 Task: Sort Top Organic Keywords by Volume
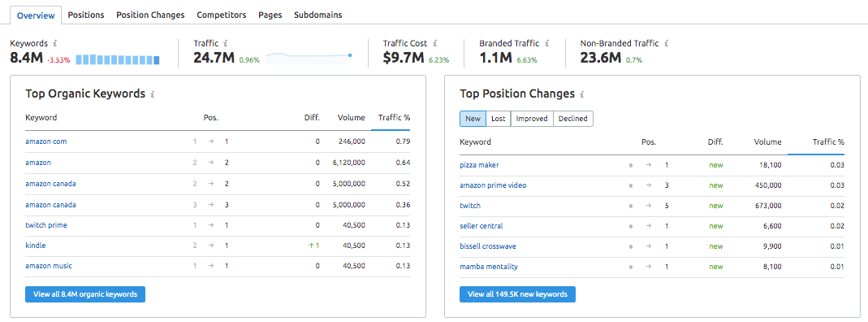[352, 117]
